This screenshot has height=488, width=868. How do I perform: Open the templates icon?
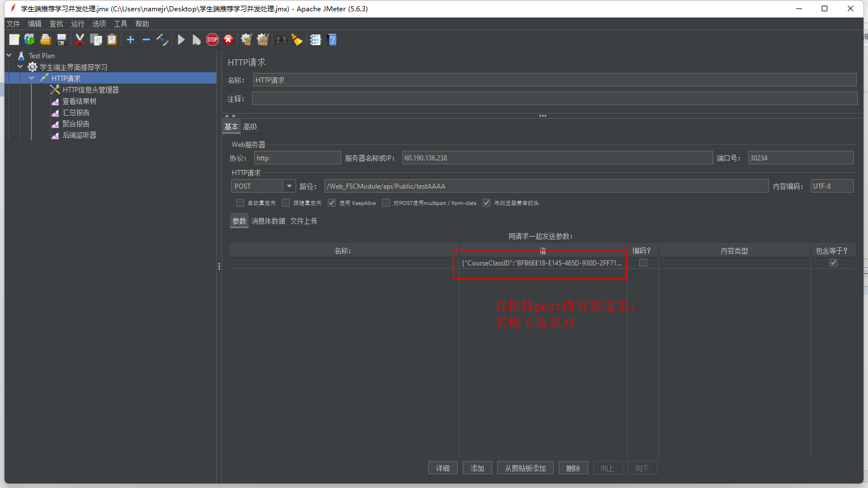[29, 40]
